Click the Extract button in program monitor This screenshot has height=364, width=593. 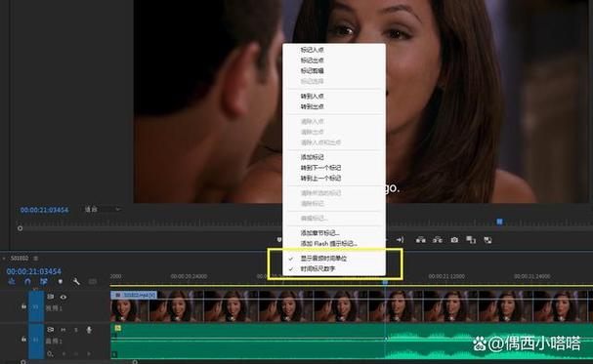tap(438, 240)
